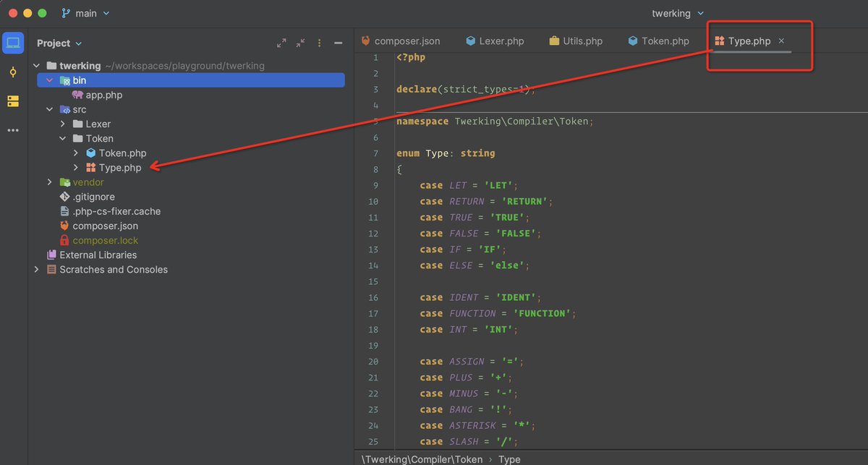Place cursor on the 'enum Type: string' line

pyautogui.click(x=446, y=153)
